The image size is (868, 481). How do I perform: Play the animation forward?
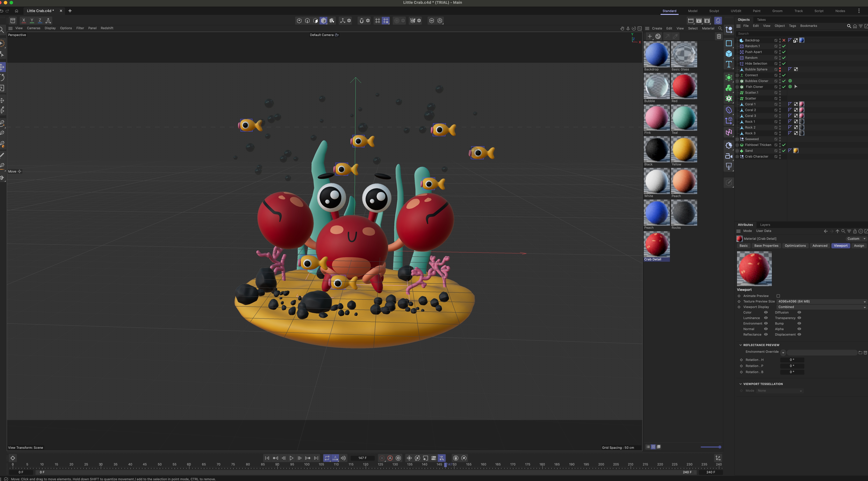292,458
